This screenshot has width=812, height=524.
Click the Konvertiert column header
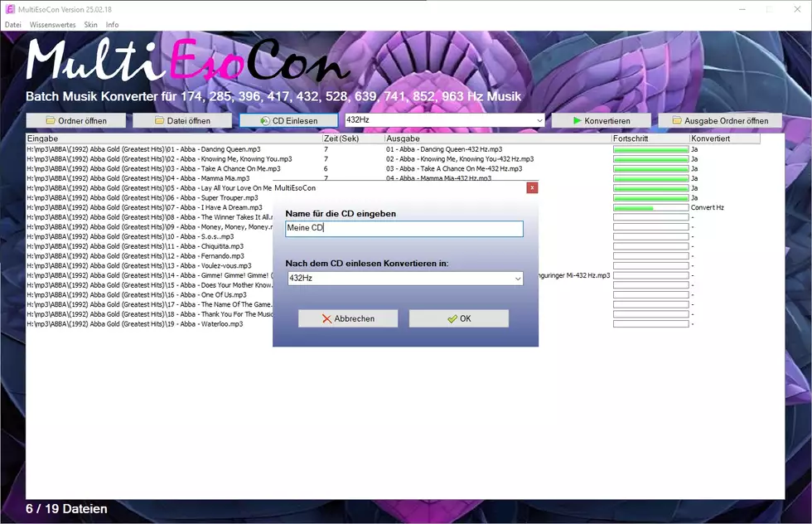pyautogui.click(x=724, y=138)
